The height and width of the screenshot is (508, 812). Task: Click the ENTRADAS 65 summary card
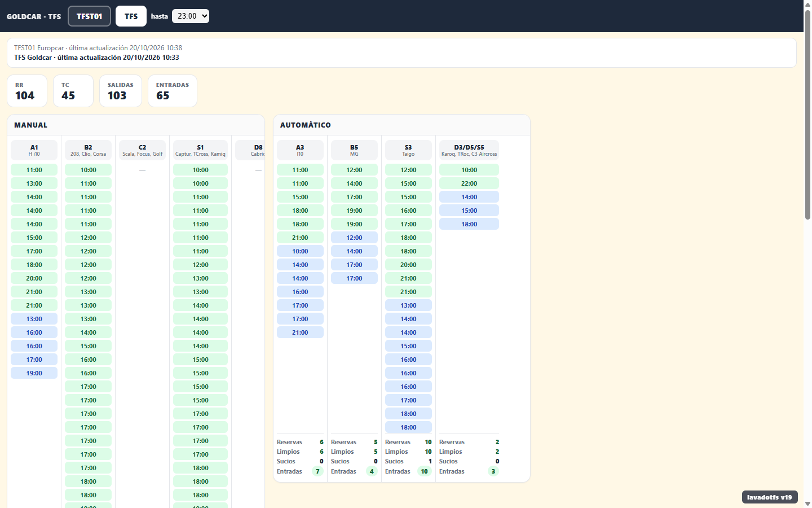point(173,91)
